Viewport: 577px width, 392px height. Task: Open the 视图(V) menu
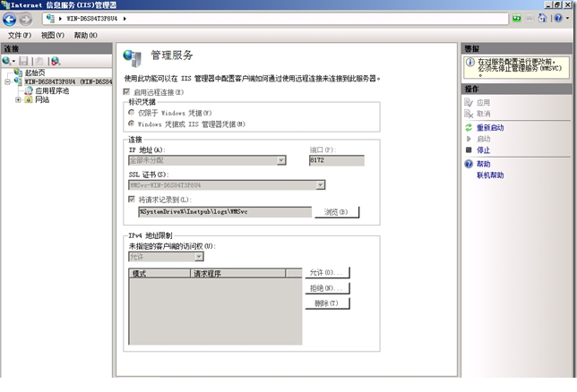(53, 35)
